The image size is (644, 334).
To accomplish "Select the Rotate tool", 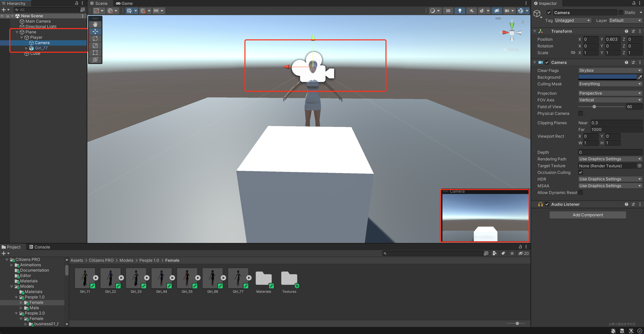I will [x=95, y=38].
